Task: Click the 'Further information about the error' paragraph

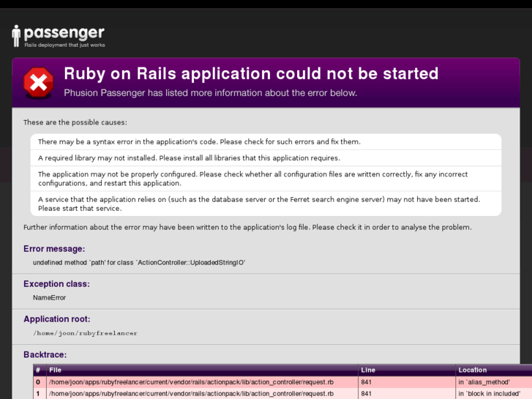Action: [x=247, y=227]
